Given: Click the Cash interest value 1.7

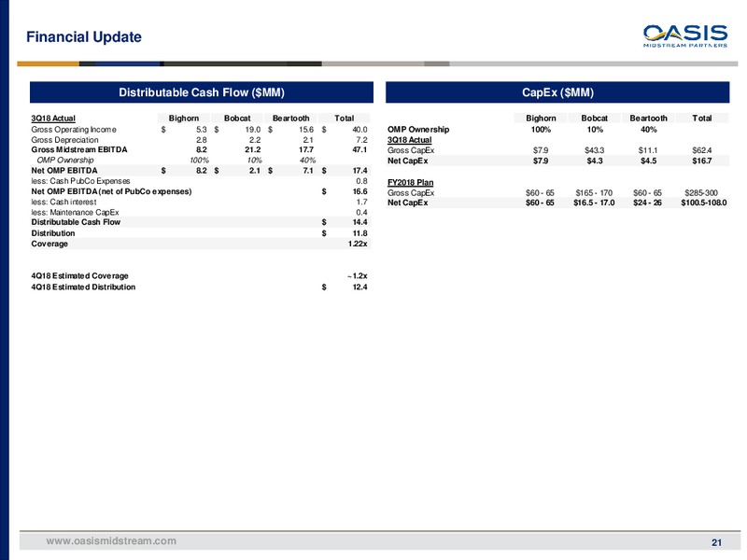Looking at the screenshot, I should (x=362, y=202).
